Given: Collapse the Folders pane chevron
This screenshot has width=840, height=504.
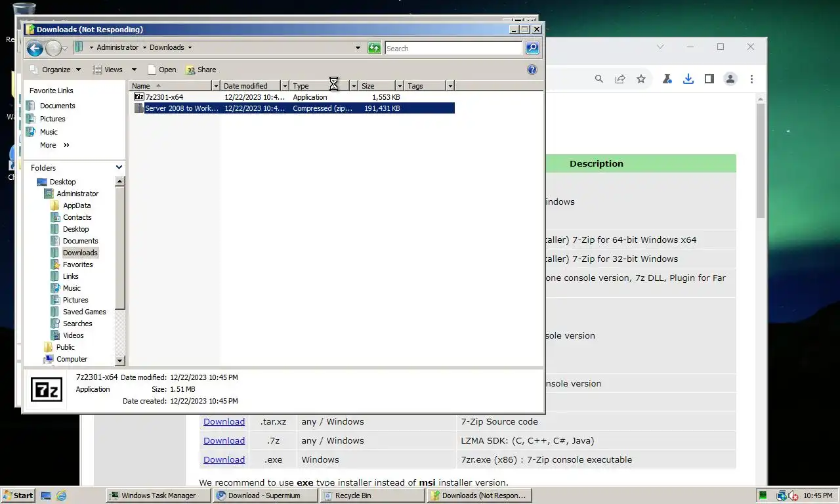Looking at the screenshot, I should pyautogui.click(x=119, y=167).
